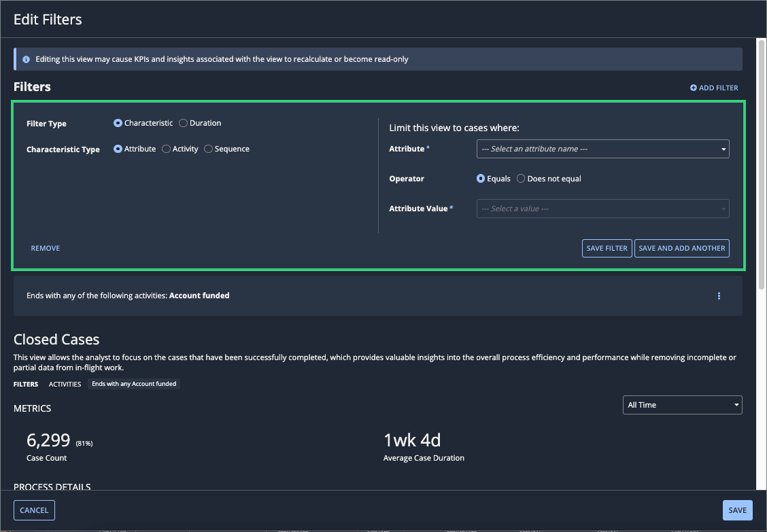
Task: Cancel editing filters
Action: [34, 510]
